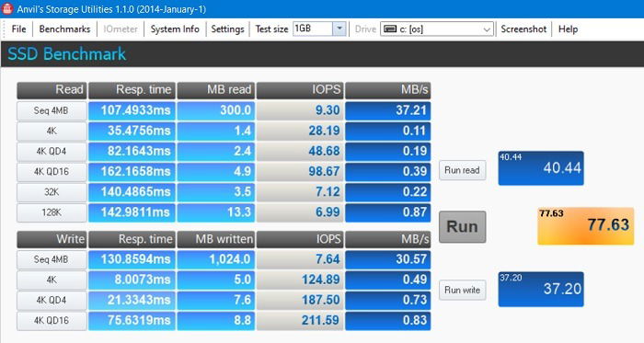This screenshot has width=644, height=343.
Task: Click the 35.4756ms response time cell
Action: [x=132, y=131]
